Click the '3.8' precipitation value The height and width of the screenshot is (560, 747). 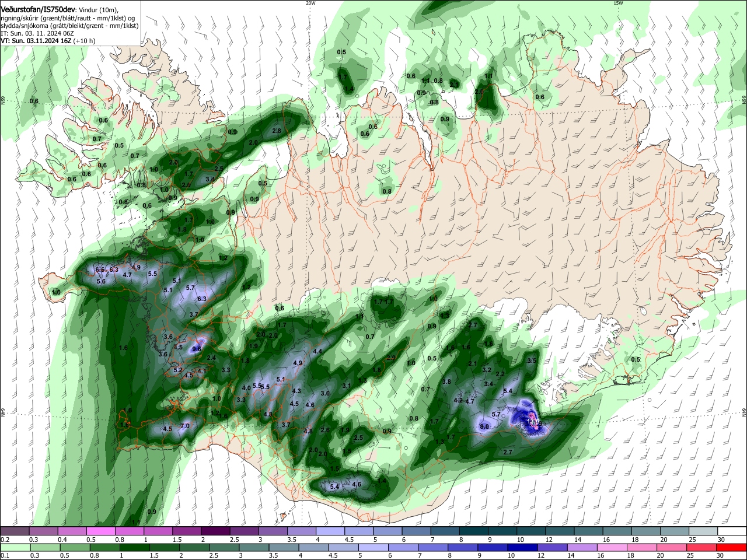pos(446,381)
